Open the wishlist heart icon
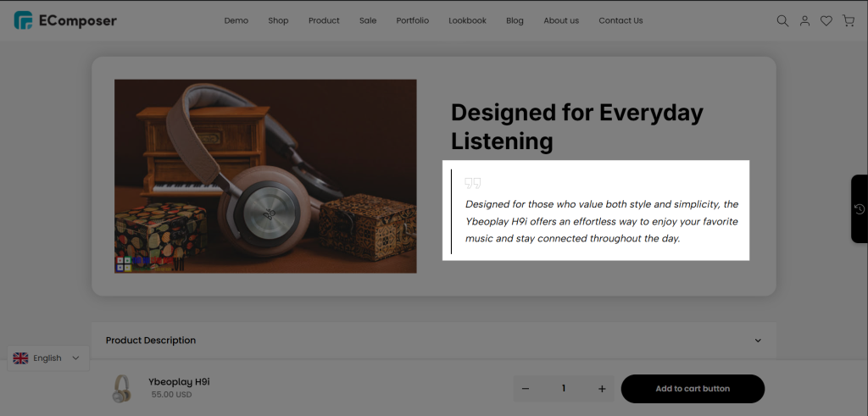Viewport: 868px width, 416px height. [x=826, y=21]
